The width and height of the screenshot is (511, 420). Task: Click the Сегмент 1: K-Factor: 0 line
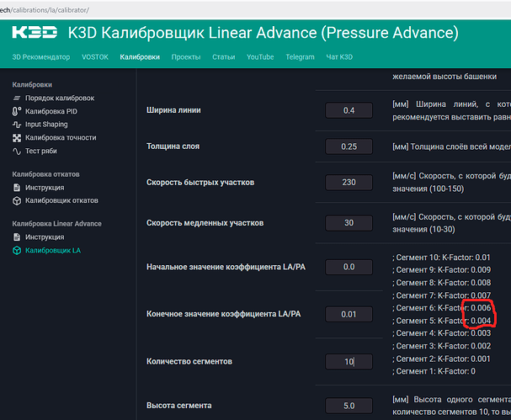[434, 371]
